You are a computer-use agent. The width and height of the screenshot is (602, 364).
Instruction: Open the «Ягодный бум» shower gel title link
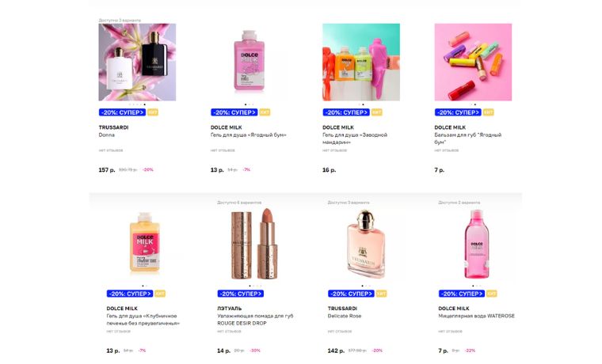tap(249, 135)
